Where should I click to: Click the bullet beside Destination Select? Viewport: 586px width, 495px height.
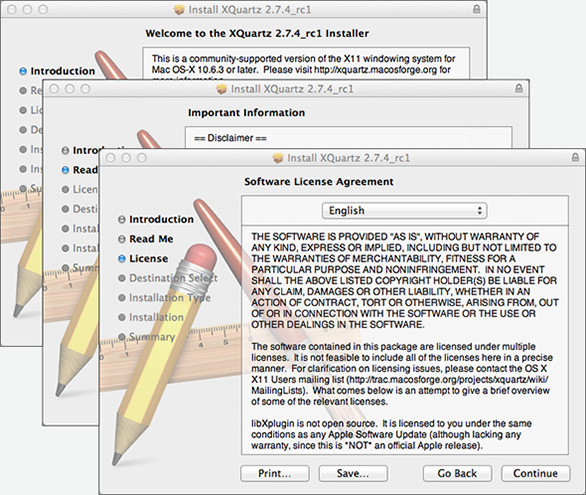pyautogui.click(x=121, y=278)
